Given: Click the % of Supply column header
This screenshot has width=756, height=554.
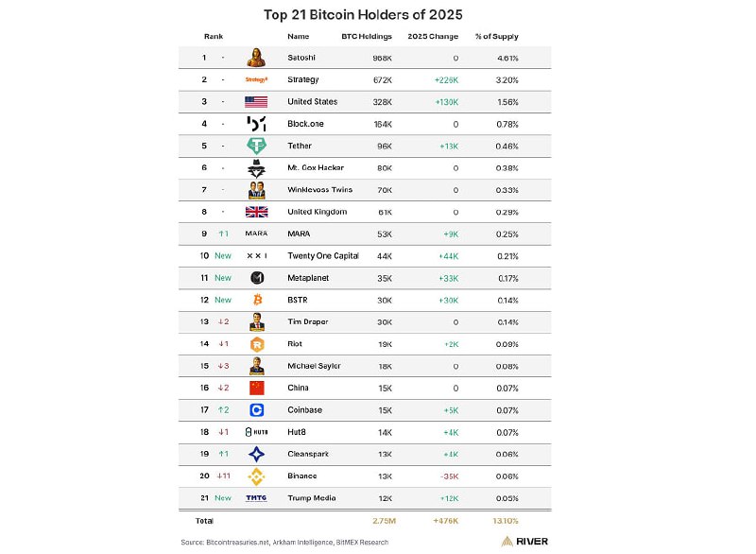Looking at the screenshot, I should click(x=498, y=37).
